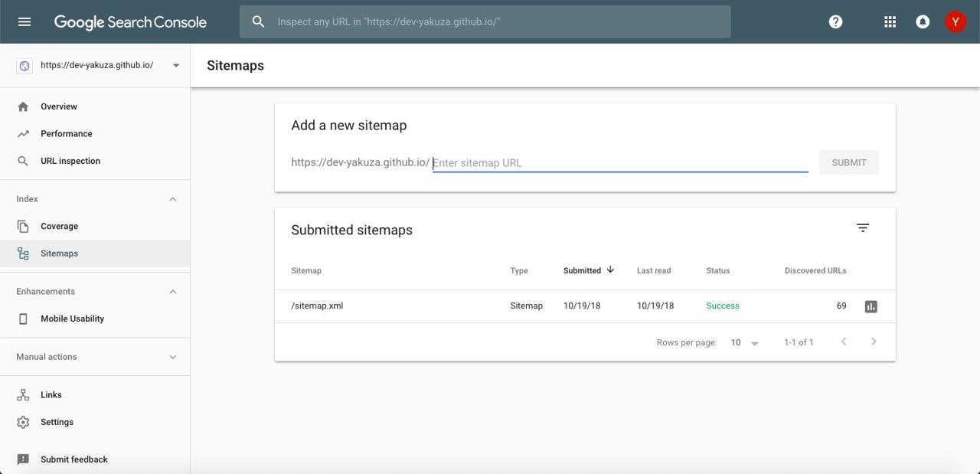Focus the Inspect any URL search field
The height and width of the screenshot is (474, 980).
pos(485,21)
